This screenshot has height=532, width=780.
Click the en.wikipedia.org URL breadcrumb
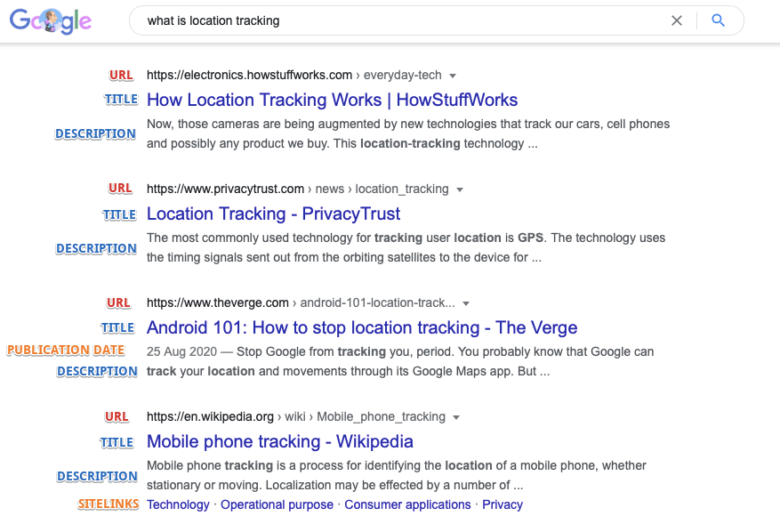tap(296, 417)
